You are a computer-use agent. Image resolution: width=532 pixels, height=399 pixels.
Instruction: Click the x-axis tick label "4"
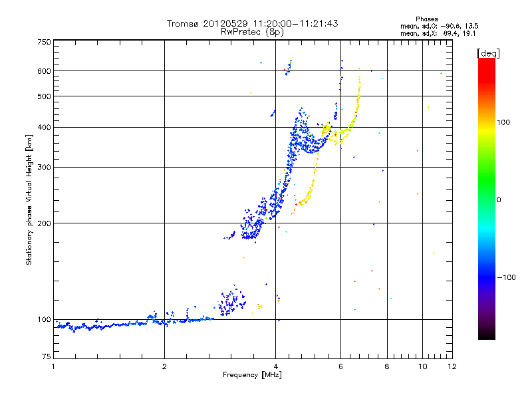point(275,367)
